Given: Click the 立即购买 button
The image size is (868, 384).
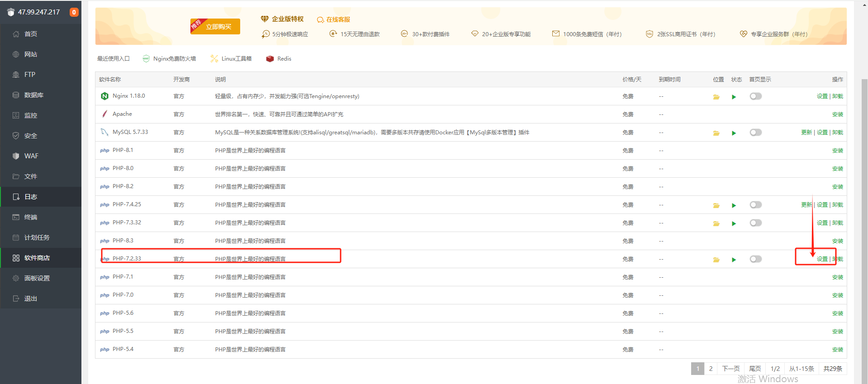Looking at the screenshot, I should coord(218,27).
